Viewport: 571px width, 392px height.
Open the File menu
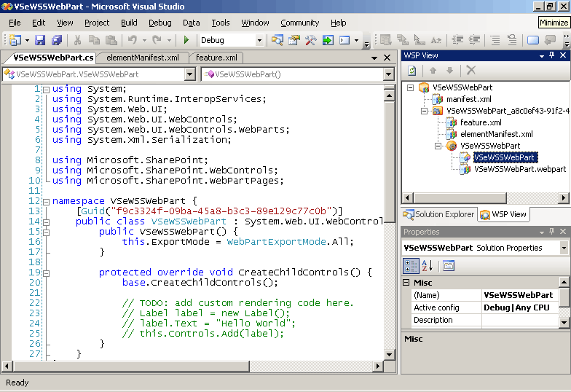[x=15, y=23]
